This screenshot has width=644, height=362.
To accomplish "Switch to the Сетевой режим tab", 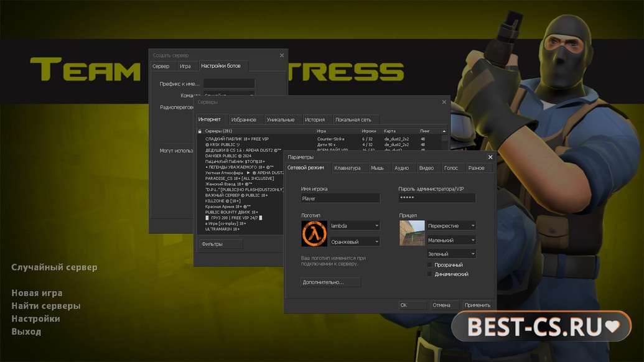I will point(306,167).
